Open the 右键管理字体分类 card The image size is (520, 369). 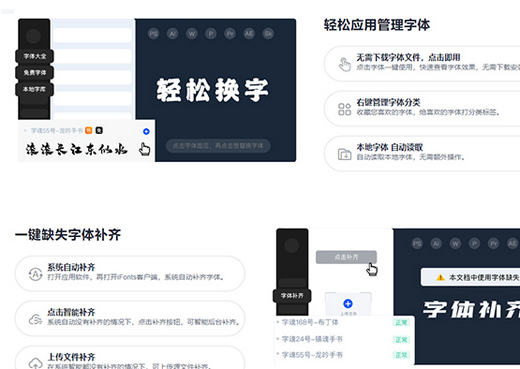click(422, 109)
